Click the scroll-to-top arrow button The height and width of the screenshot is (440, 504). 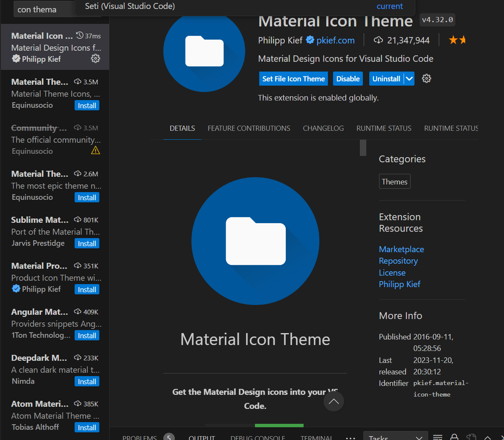(x=333, y=401)
